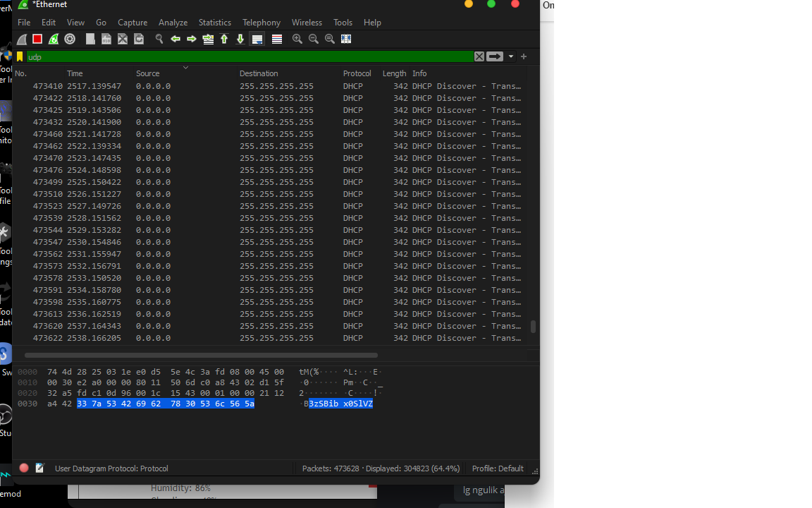This screenshot has width=812, height=508.
Task: Open the Tools menu
Action: (x=343, y=23)
